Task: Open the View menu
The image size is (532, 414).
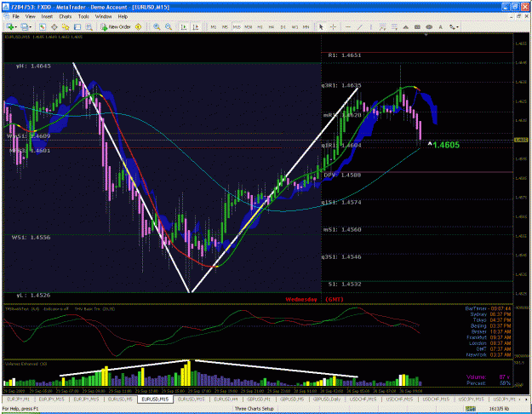Action: click(x=30, y=16)
